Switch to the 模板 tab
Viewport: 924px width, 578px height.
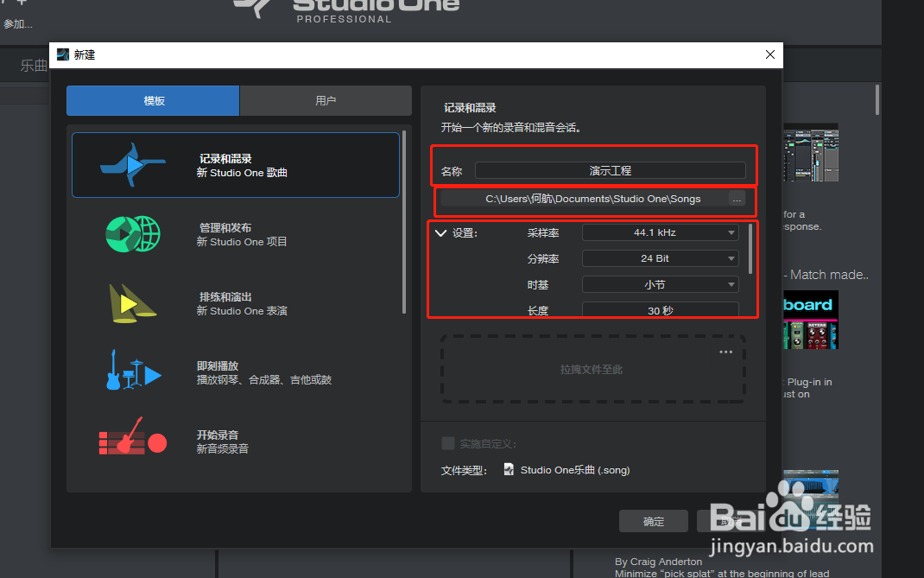(153, 101)
